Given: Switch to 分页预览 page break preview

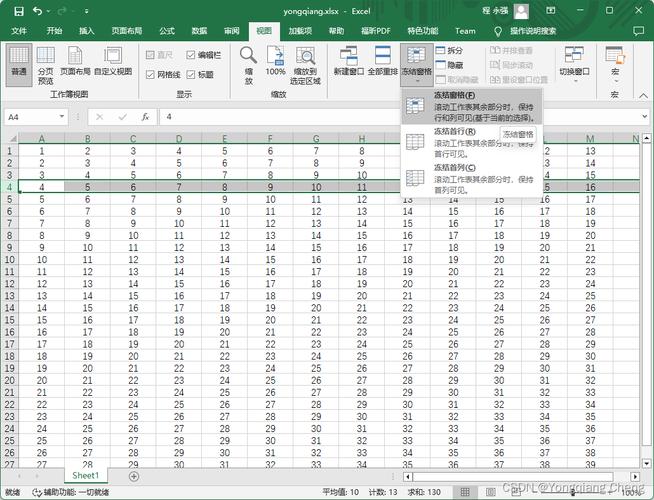Looking at the screenshot, I should 45,65.
